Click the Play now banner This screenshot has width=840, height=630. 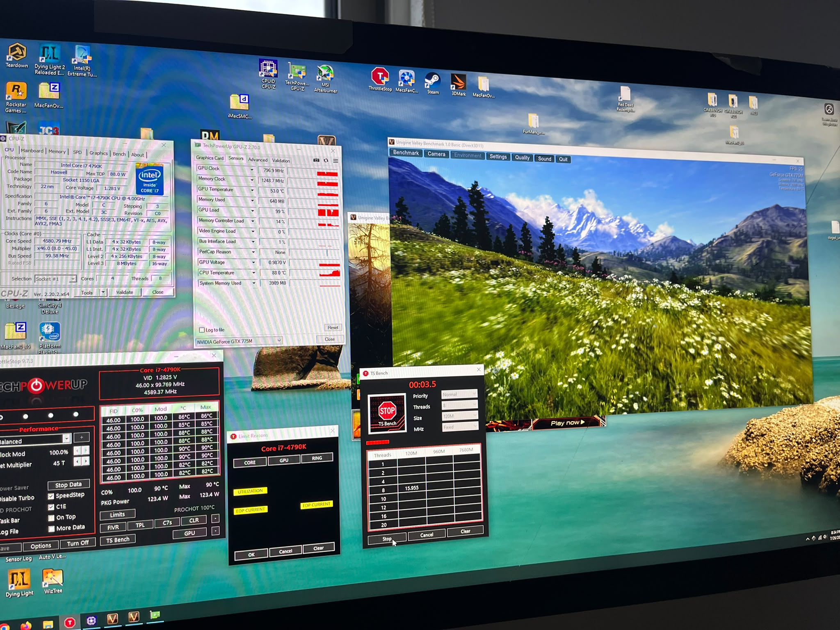(x=568, y=422)
